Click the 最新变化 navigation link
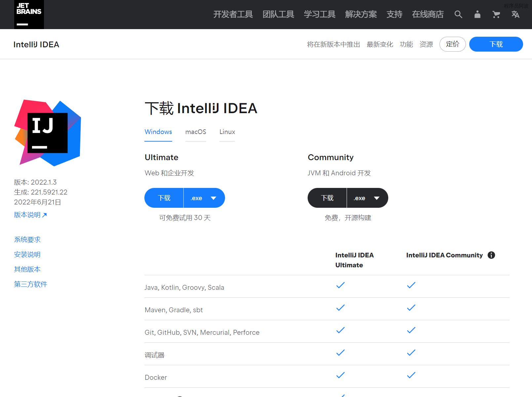Screen dimensions: 532x397 tap(380, 44)
